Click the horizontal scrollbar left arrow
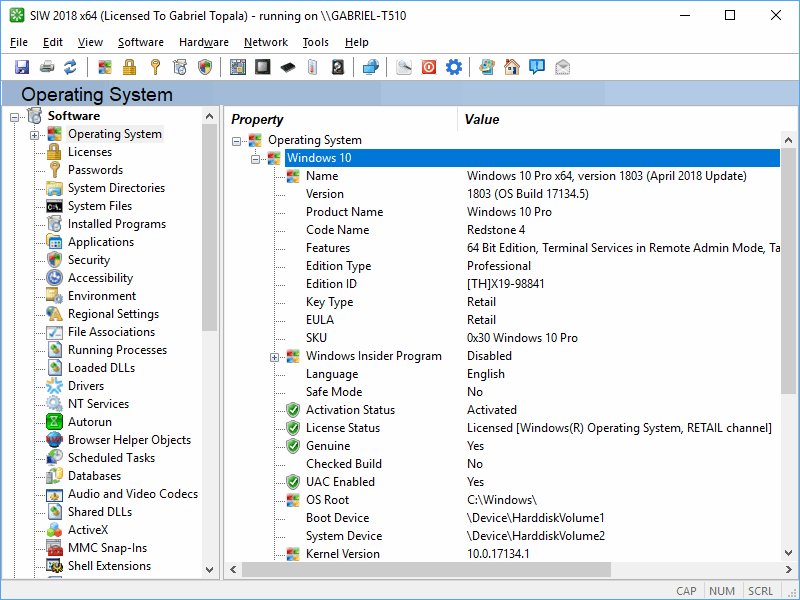The image size is (800, 600). pos(233,569)
